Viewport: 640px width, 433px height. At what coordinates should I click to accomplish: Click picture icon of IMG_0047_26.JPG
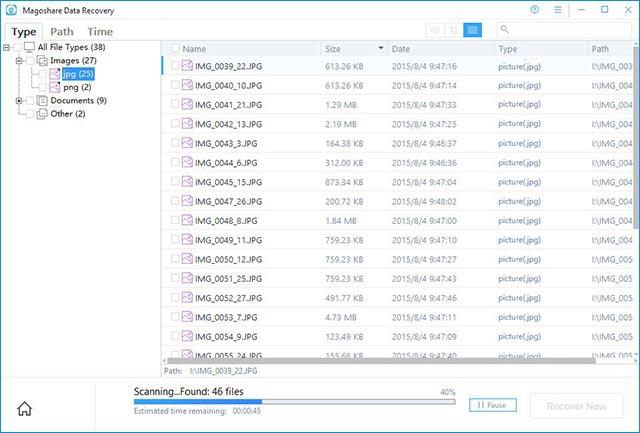187,201
